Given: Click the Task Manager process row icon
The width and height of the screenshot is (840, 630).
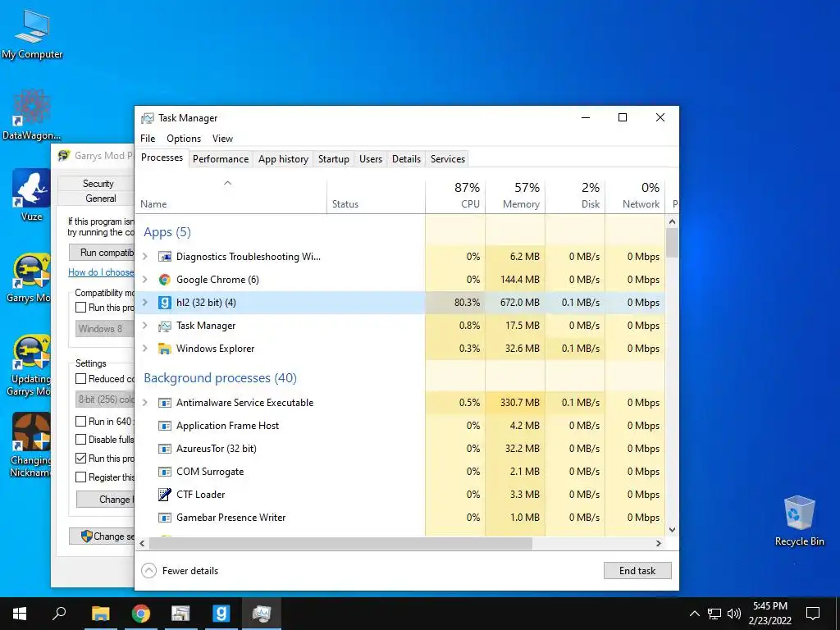Looking at the screenshot, I should [x=164, y=326].
